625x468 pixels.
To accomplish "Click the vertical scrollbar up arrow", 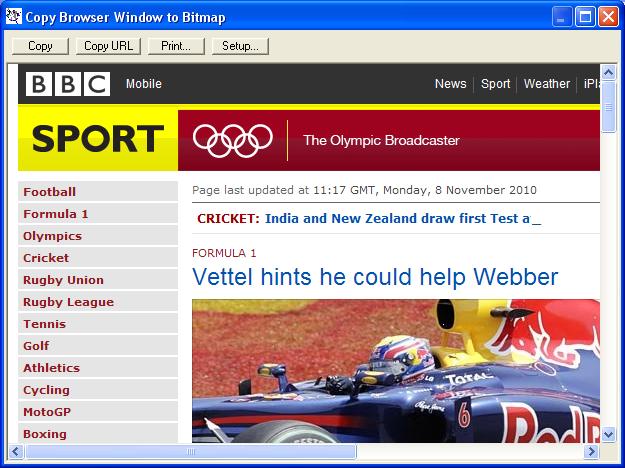I will 608,72.
